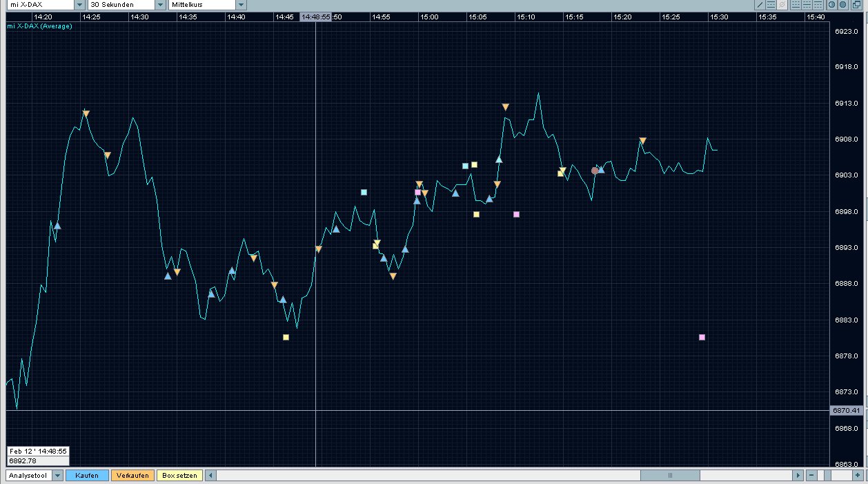Viewport: 868px width, 484px height.
Task: Click the overlapping windows icon at top right
Action: [x=856, y=5]
